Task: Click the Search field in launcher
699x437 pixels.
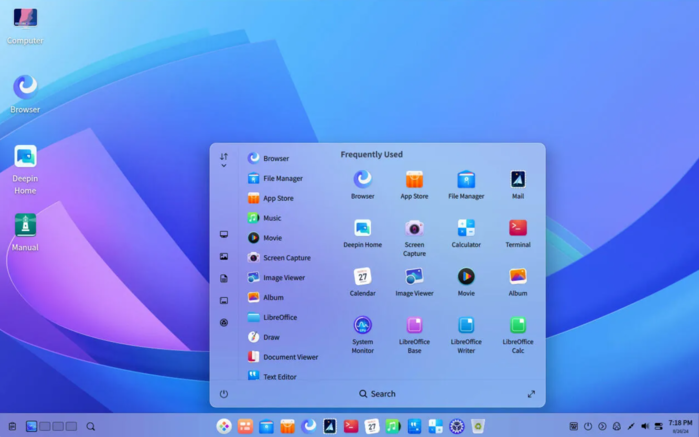Action: point(377,394)
